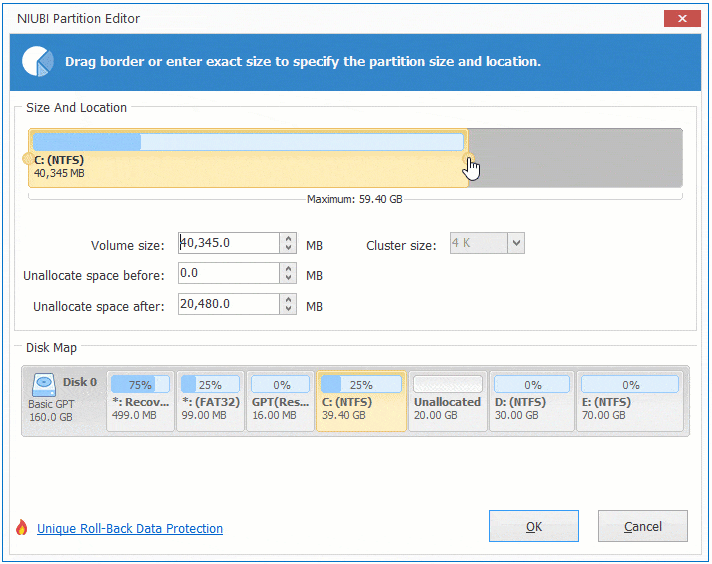Click the left border handle of C: partition
The width and height of the screenshot is (712, 564).
28,159
